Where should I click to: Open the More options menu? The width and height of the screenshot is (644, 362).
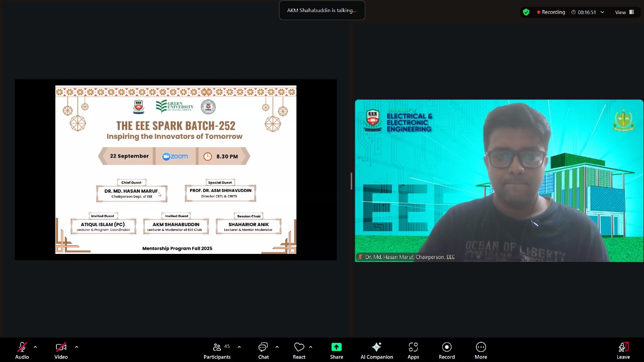480,350
